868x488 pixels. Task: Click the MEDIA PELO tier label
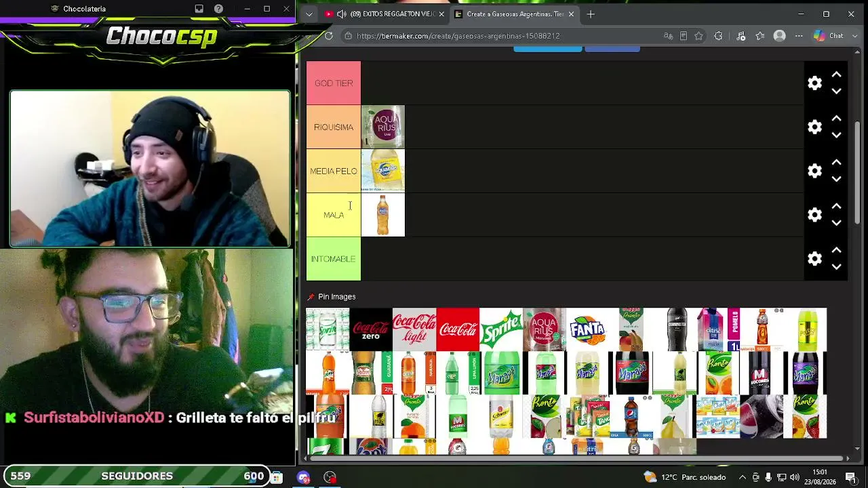pyautogui.click(x=334, y=171)
